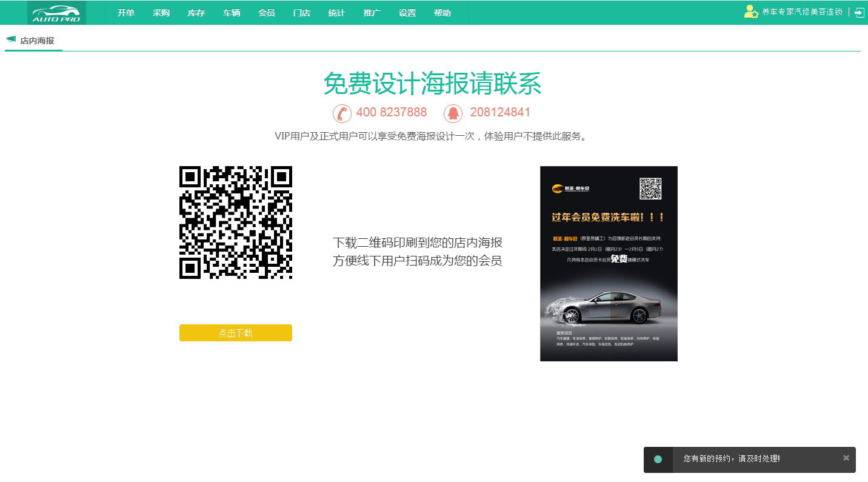Click the megaphone icon beside 店内海报

click(11, 39)
